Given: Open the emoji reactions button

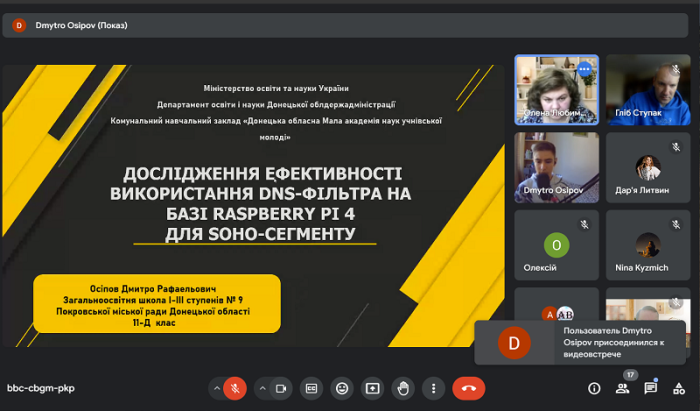Looking at the screenshot, I should coord(342,388).
